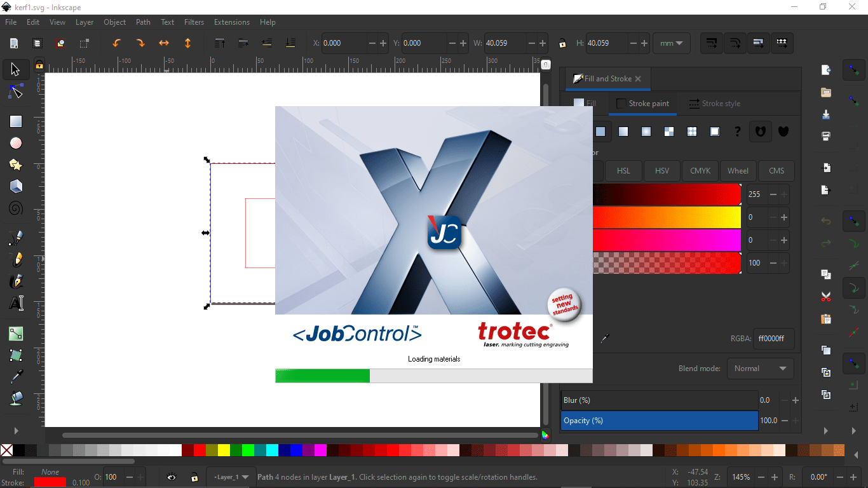Screen dimensions: 868x488
Task: Open the Path menu
Action: (143, 22)
